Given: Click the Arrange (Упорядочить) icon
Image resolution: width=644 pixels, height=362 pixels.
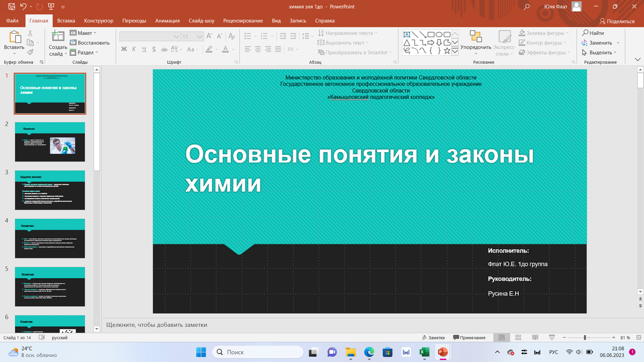Looking at the screenshot, I should (475, 36).
